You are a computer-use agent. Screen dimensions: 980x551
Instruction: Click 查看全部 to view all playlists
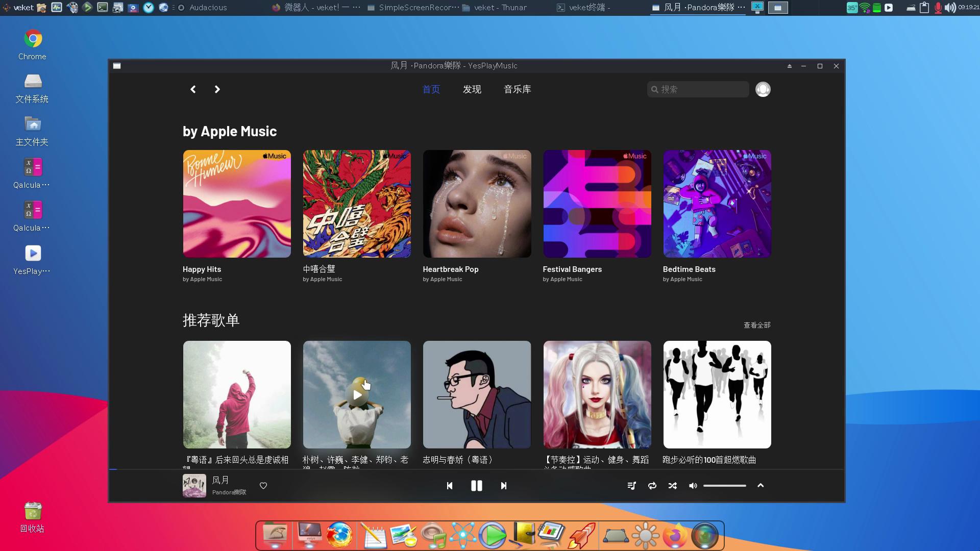tap(757, 325)
